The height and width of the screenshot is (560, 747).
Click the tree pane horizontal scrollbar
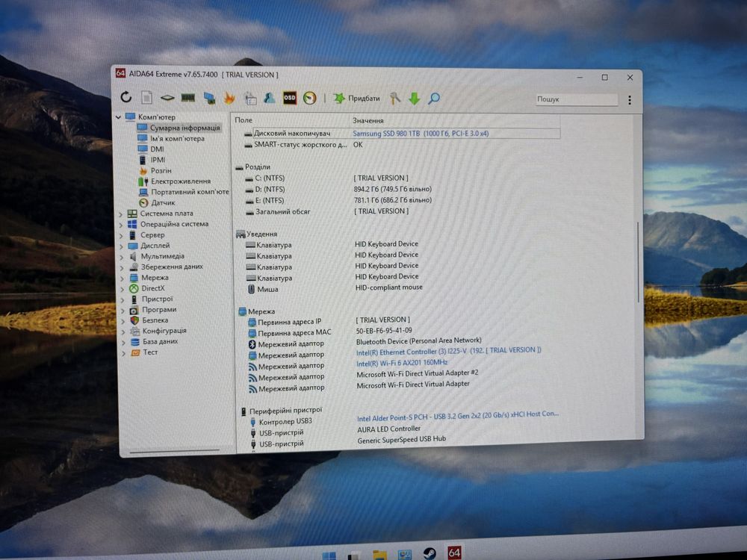click(174, 450)
